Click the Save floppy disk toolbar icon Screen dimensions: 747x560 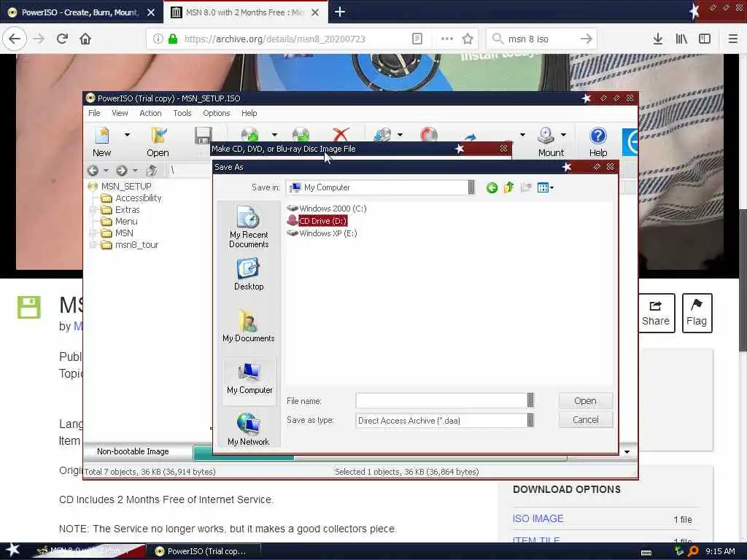click(204, 135)
